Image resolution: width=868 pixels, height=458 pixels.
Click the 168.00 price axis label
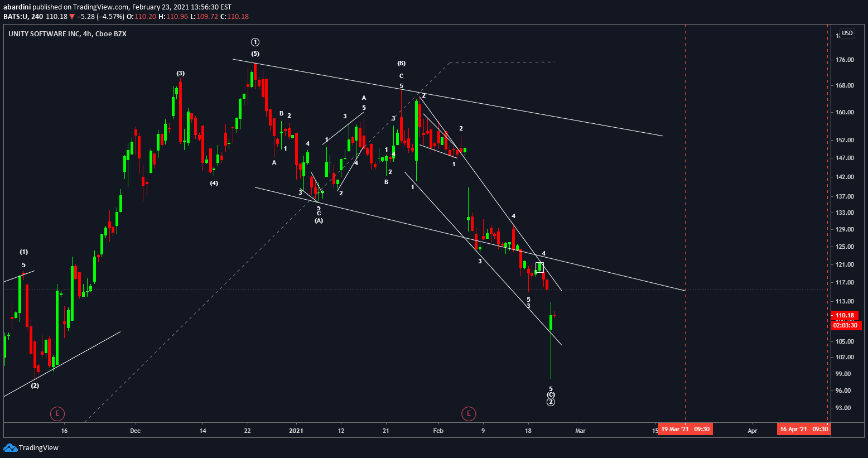[845, 85]
